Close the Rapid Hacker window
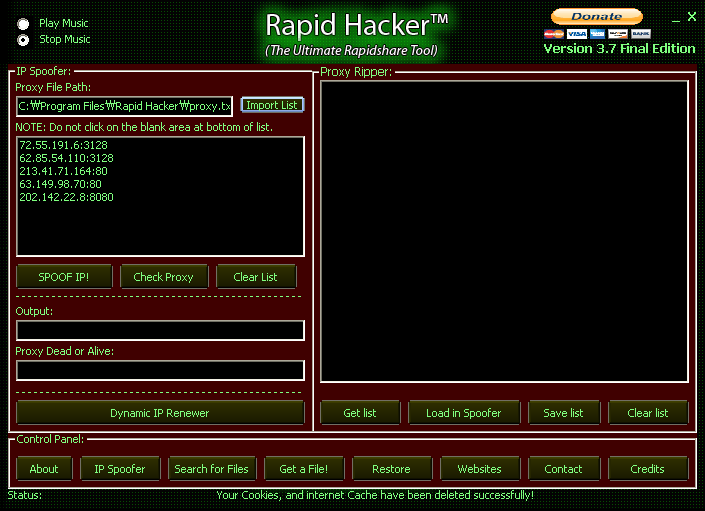Screen dimensions: 705x511 click(692, 17)
